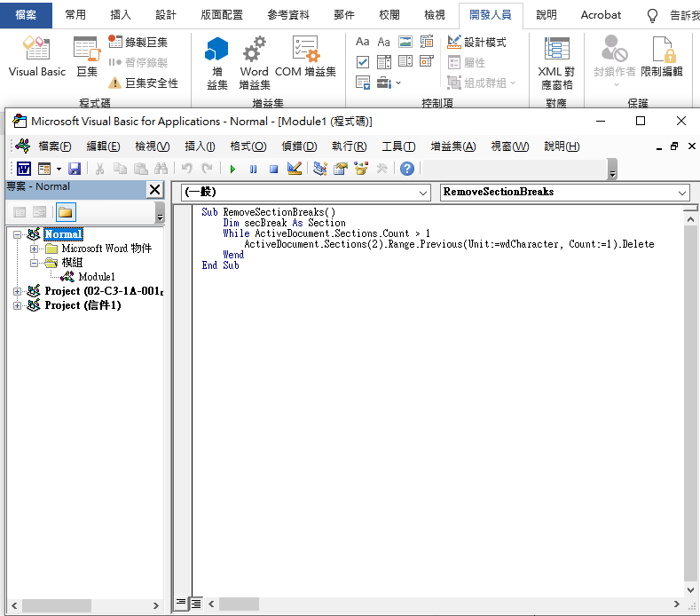
Task: Click the 限制編輯 button
Action: click(x=662, y=56)
